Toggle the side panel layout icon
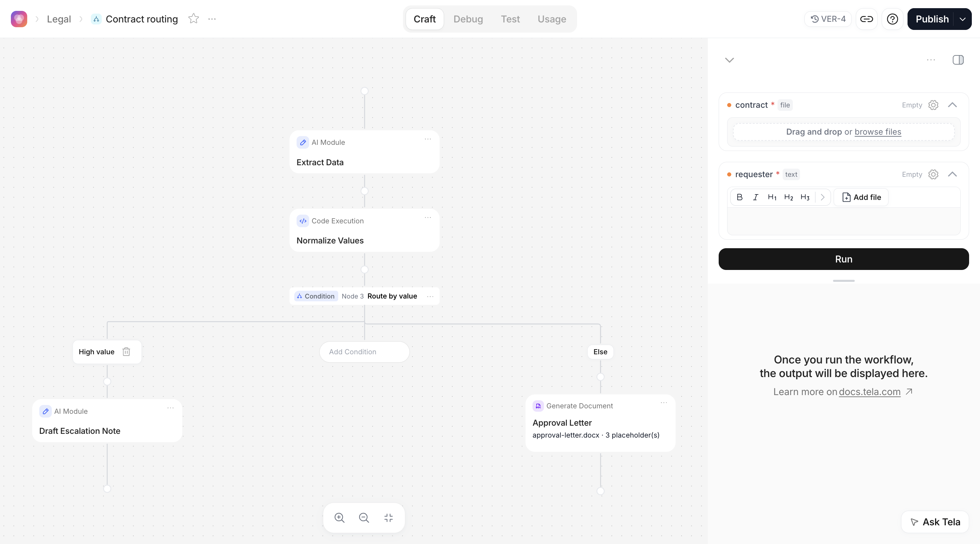The width and height of the screenshot is (980, 544). (x=958, y=60)
